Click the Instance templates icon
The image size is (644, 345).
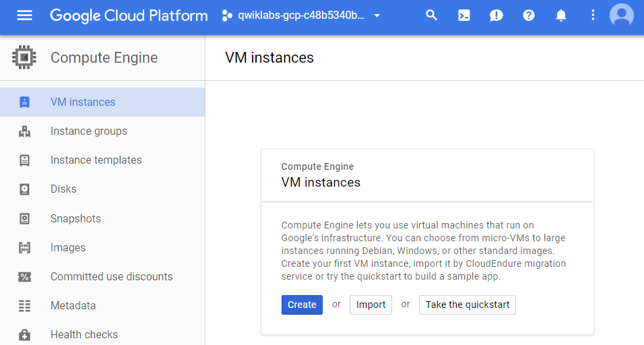pos(25,160)
